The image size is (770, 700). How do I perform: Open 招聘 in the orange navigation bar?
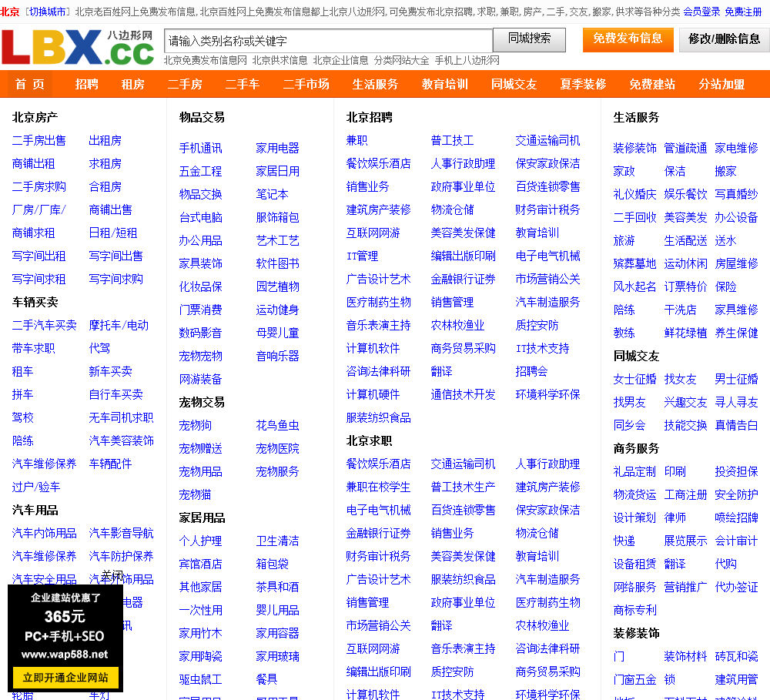86,84
